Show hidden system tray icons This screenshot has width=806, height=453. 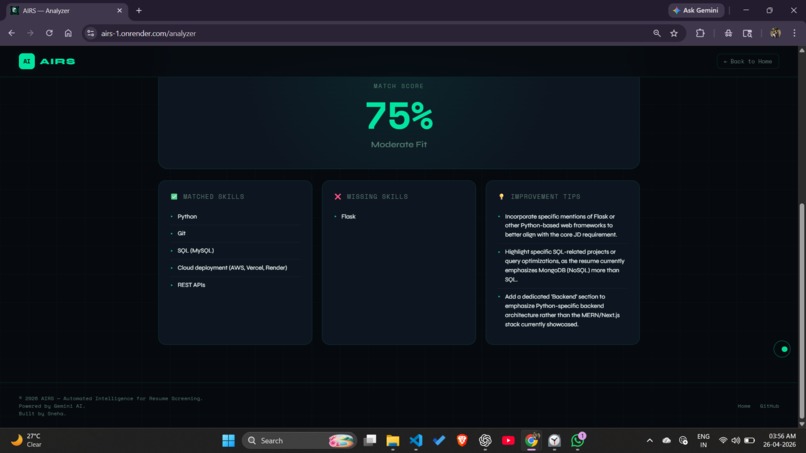pyautogui.click(x=650, y=441)
